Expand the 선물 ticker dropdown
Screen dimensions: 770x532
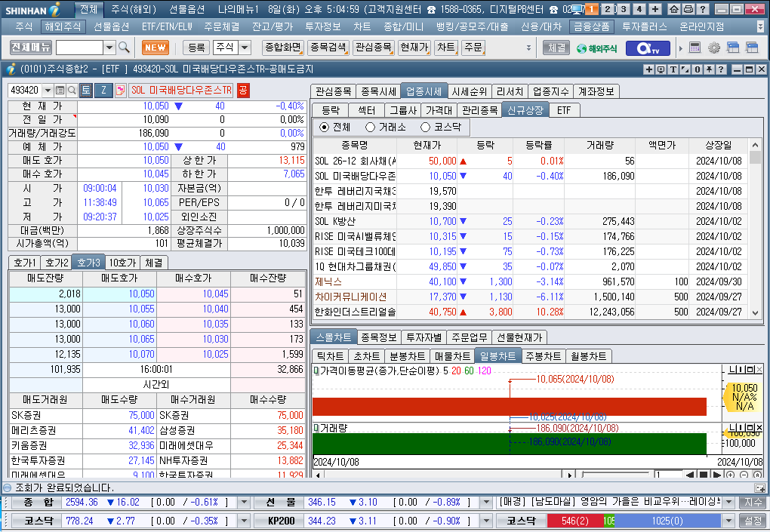pyautogui.click(x=486, y=502)
